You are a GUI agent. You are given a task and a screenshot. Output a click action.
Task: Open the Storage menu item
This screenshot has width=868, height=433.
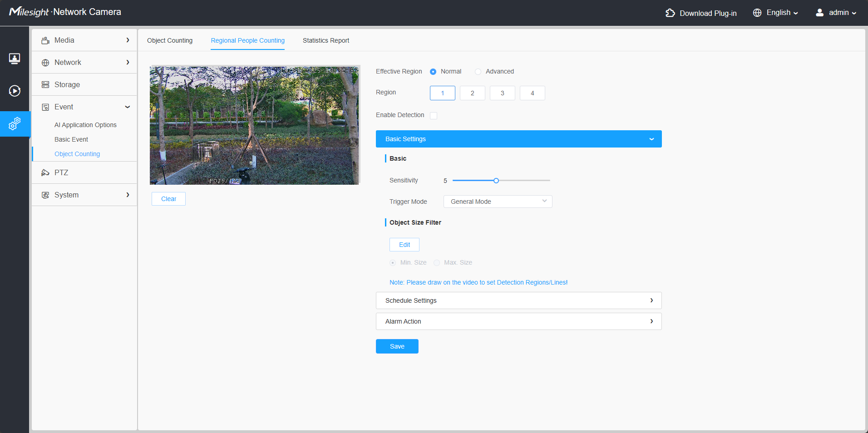pyautogui.click(x=84, y=84)
